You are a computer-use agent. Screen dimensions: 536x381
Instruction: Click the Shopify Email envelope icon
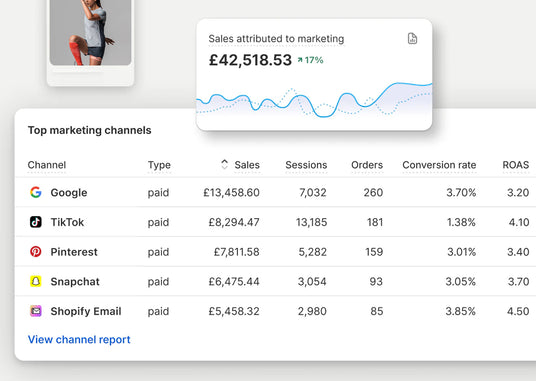[x=36, y=311]
